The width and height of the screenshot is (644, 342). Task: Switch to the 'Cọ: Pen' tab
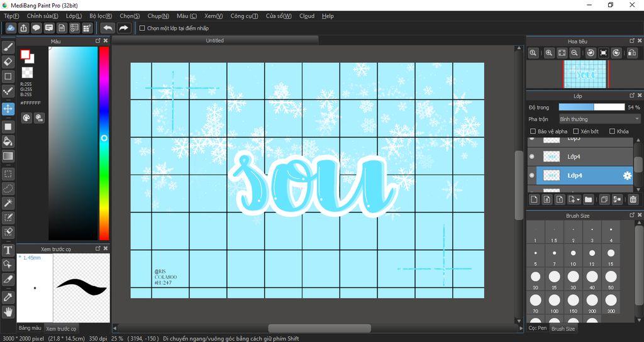(x=538, y=328)
